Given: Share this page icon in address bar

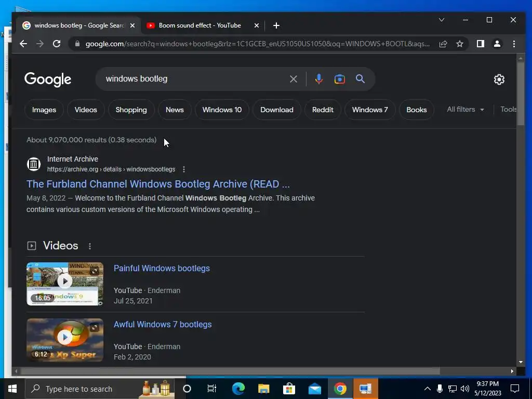Looking at the screenshot, I should pos(443,44).
